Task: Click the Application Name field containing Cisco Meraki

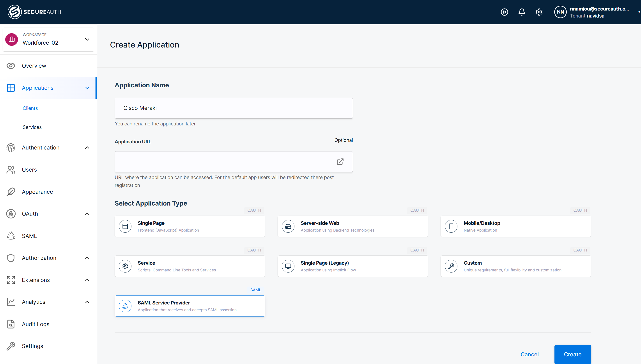Action: pos(234,108)
